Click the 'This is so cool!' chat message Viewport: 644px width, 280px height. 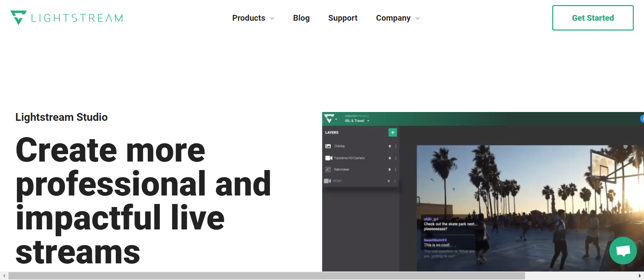(x=437, y=245)
